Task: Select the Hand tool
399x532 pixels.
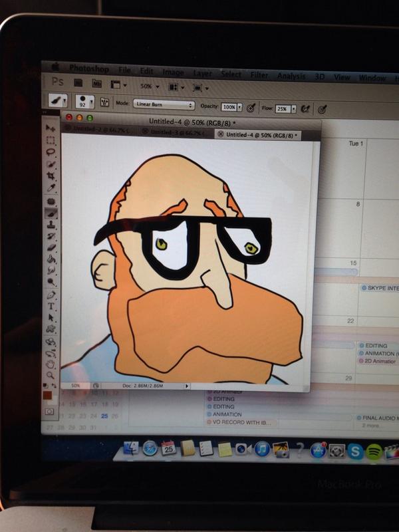Action: click(x=51, y=364)
